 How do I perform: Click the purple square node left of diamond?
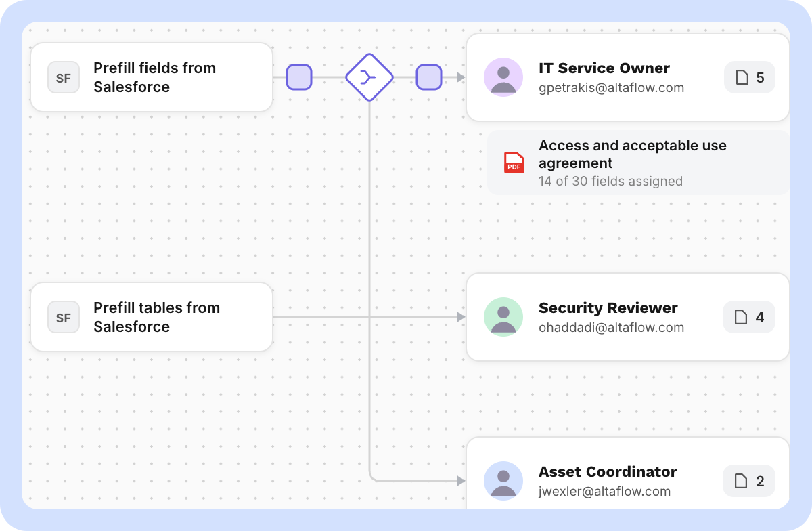pos(299,77)
